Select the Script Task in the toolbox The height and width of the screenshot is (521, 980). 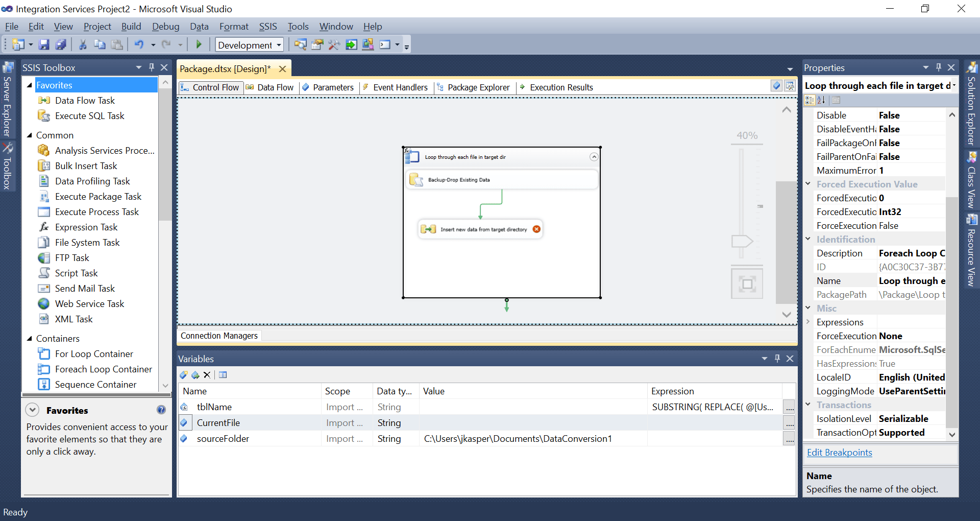[x=76, y=273]
